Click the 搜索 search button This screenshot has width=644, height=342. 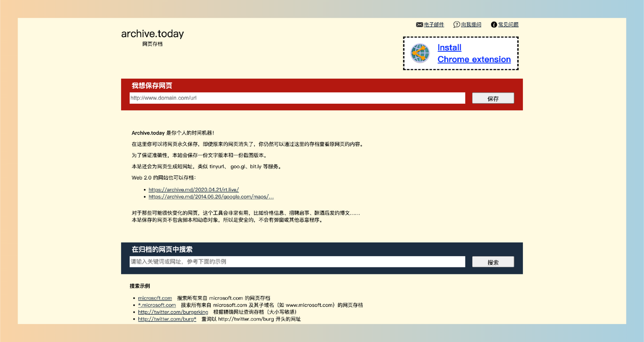click(x=493, y=262)
